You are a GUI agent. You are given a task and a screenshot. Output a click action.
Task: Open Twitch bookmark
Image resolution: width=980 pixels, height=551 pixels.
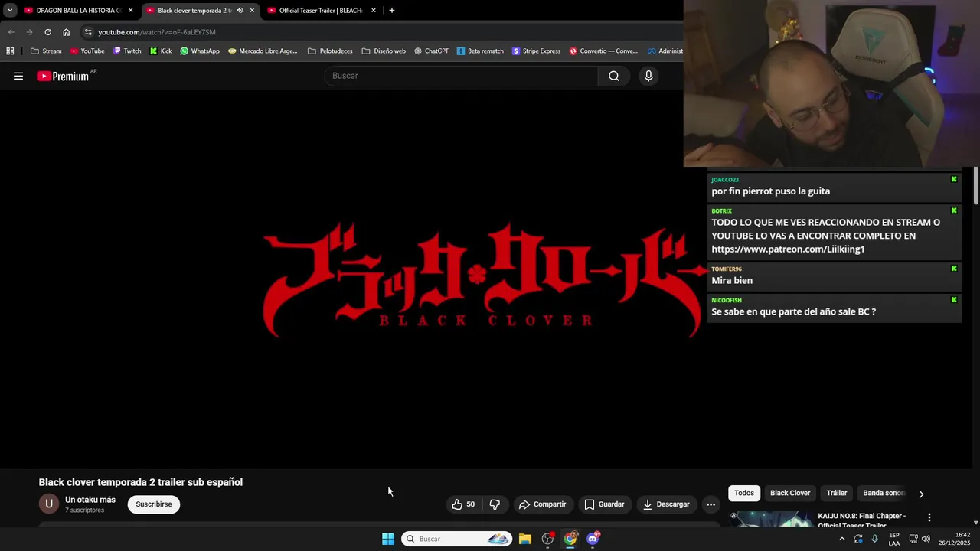click(127, 51)
